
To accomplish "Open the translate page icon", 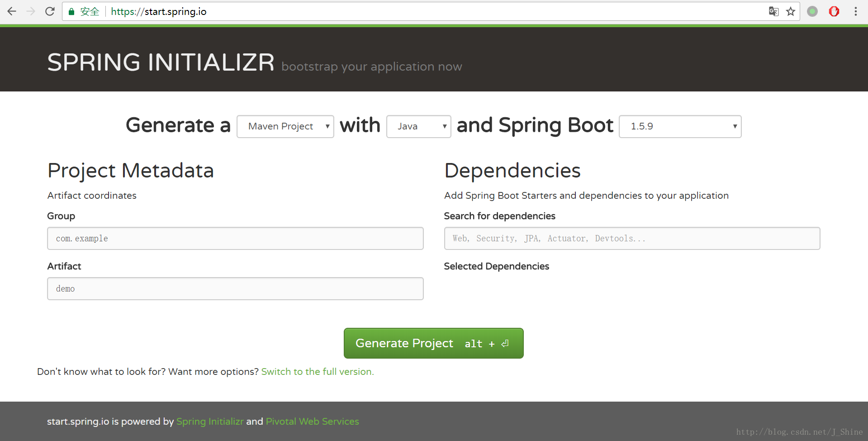I will 773,11.
